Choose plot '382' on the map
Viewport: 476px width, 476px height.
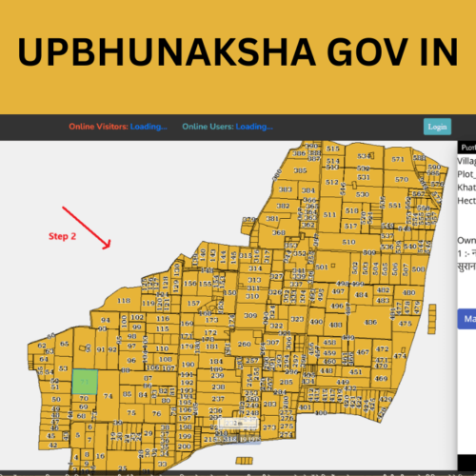click(x=283, y=206)
